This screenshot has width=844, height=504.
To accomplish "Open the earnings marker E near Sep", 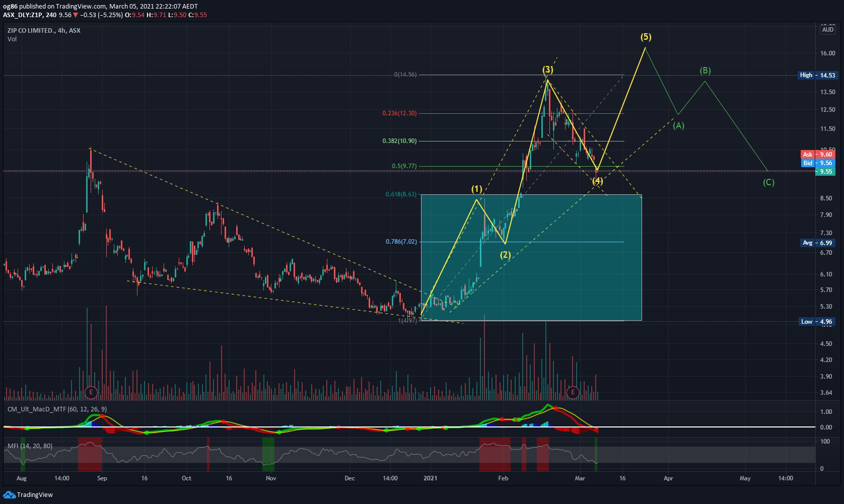I will pos(91,392).
